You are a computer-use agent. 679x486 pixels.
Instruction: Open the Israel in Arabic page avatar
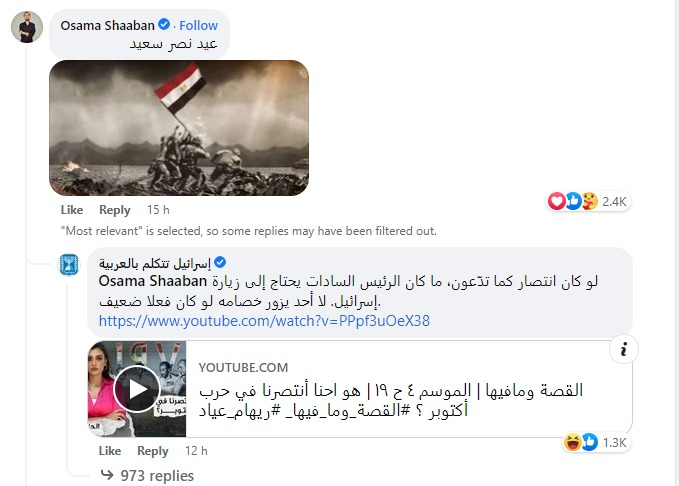click(69, 265)
